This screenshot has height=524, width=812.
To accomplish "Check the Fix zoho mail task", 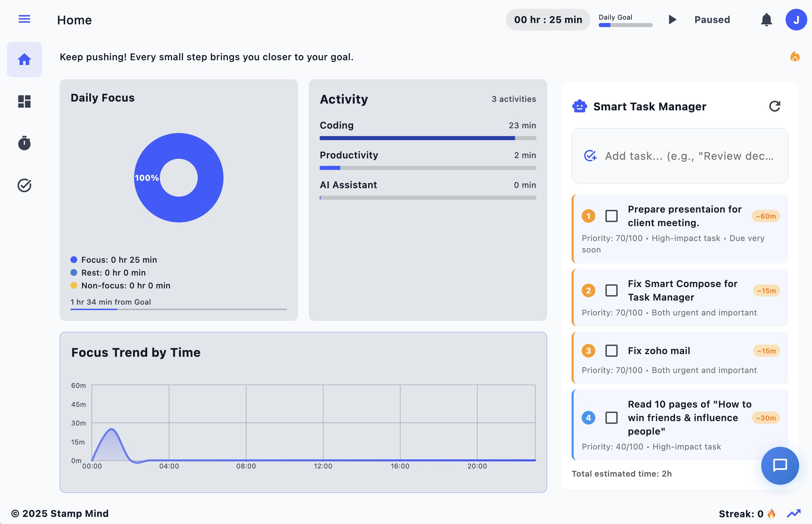I will pyautogui.click(x=611, y=351).
